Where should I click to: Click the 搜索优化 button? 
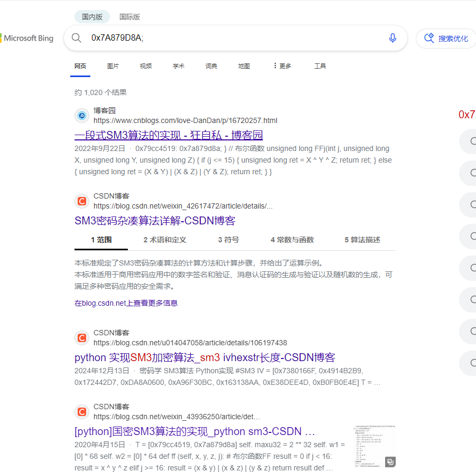click(446, 39)
